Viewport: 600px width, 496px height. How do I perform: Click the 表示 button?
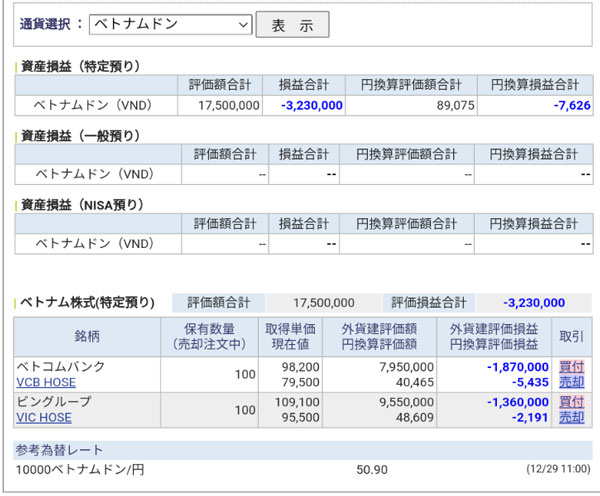(292, 26)
